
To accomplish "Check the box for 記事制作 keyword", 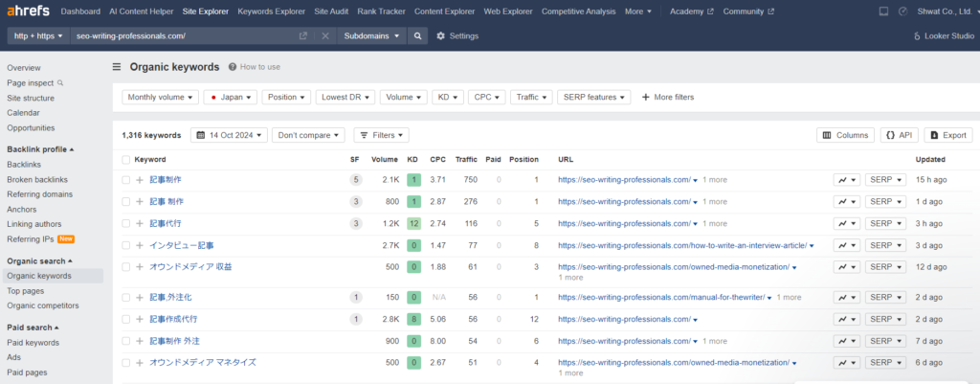I will (x=125, y=179).
